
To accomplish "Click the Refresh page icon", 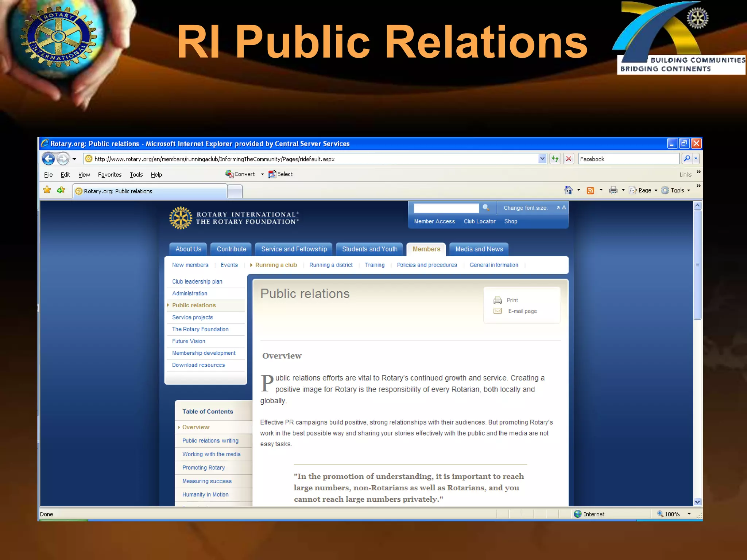I will [x=555, y=159].
